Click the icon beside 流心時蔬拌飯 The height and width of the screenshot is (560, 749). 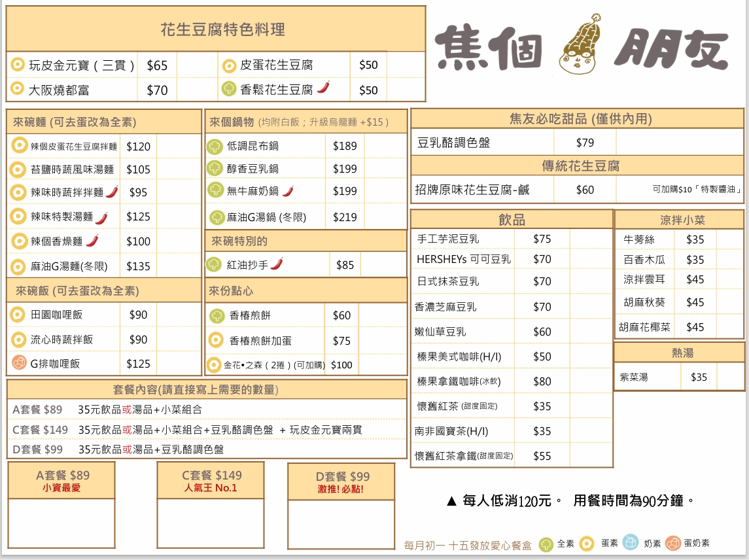pos(18,340)
